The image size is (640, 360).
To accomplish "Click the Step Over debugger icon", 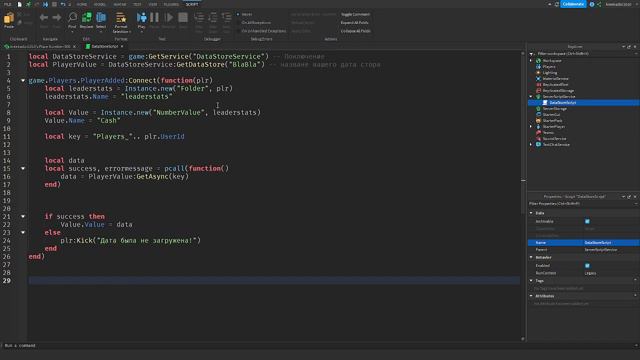I will pos(213,17).
